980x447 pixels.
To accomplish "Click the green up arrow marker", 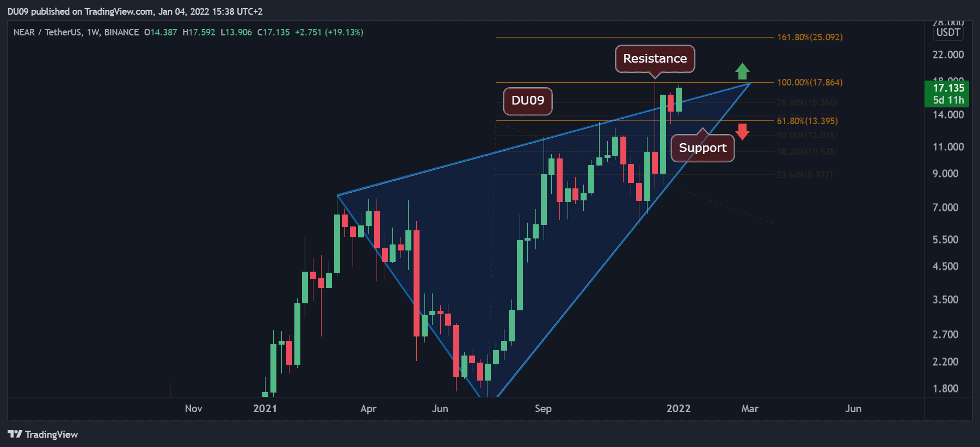I will click(x=742, y=71).
